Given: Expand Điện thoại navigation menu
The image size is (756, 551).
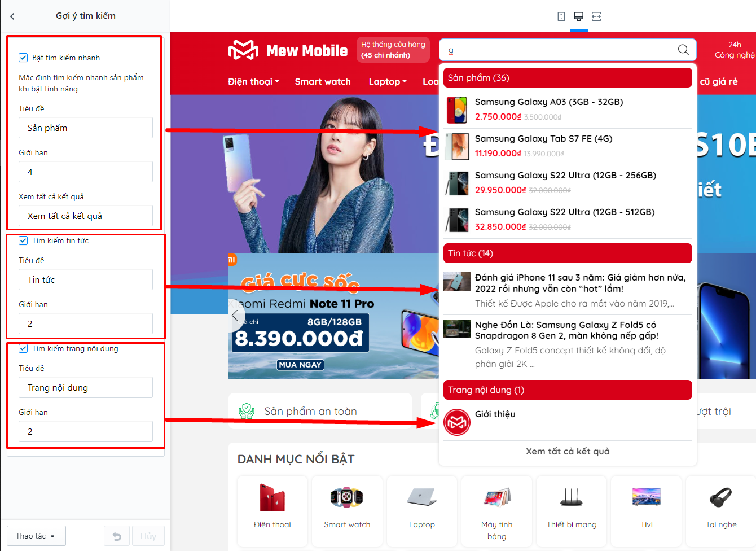Looking at the screenshot, I should (x=254, y=81).
